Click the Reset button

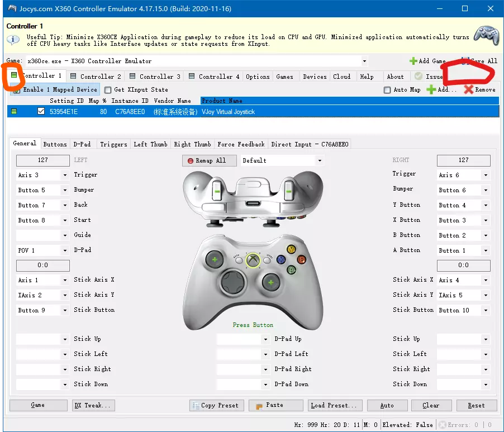coord(477,405)
